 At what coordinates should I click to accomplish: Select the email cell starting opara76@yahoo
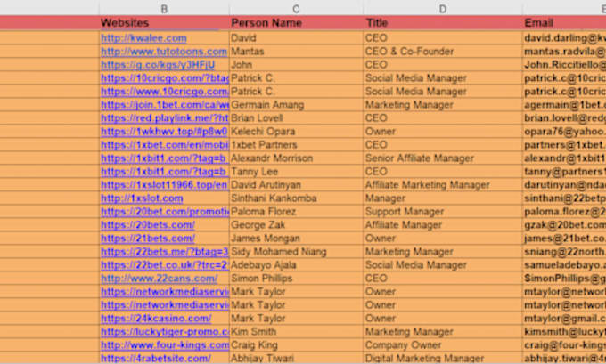pos(564,131)
